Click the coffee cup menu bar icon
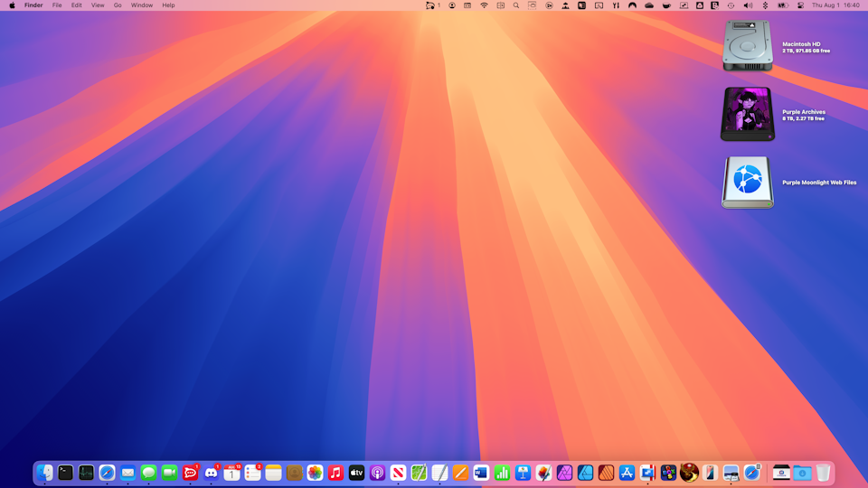 tap(666, 5)
